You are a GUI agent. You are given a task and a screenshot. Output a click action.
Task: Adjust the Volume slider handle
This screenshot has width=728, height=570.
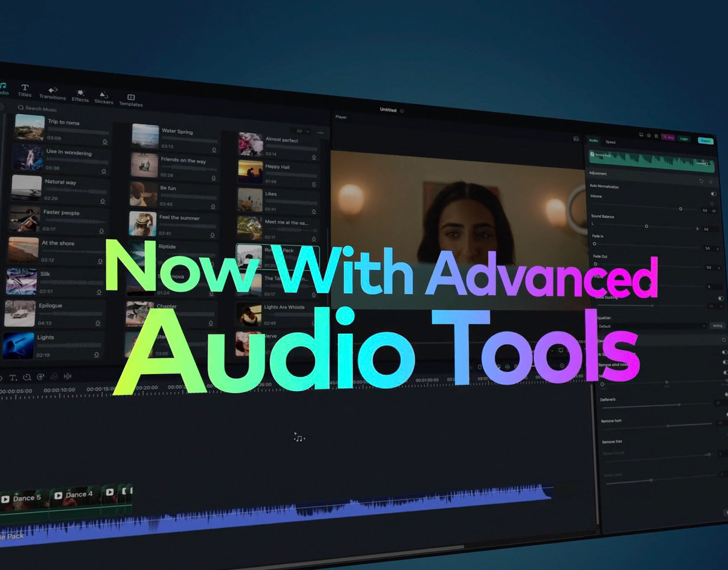pos(680,209)
